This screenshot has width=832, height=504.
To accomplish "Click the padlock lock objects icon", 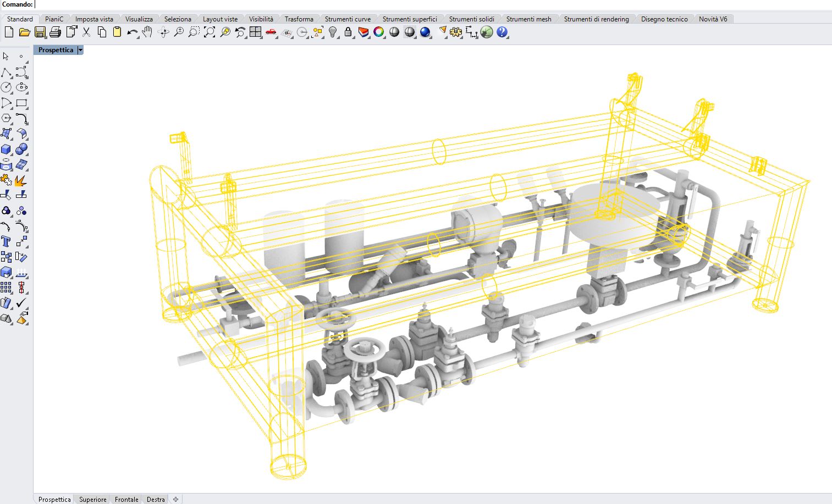I will coord(348,32).
